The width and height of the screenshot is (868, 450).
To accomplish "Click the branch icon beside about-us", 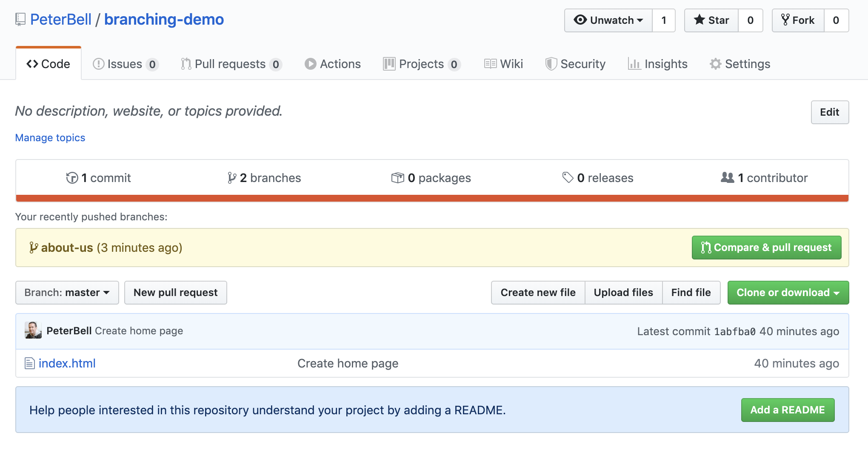I will (34, 248).
